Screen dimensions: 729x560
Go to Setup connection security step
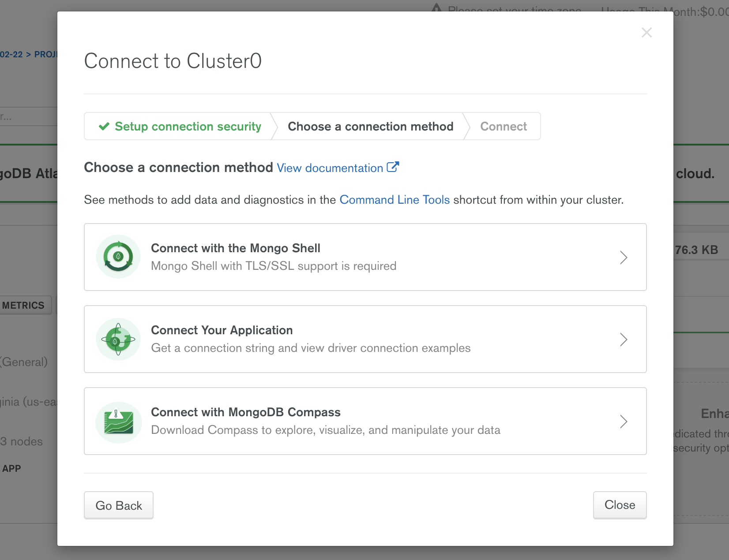tap(188, 127)
